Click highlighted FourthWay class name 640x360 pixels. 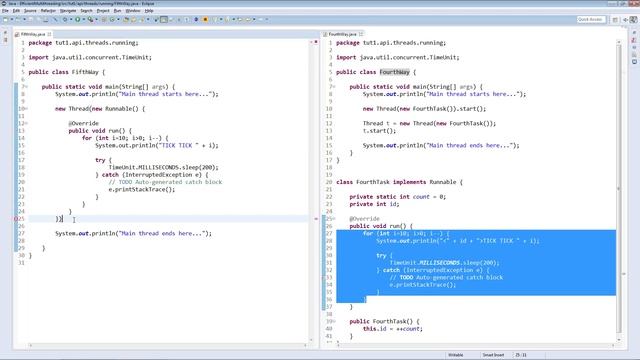coord(394,72)
